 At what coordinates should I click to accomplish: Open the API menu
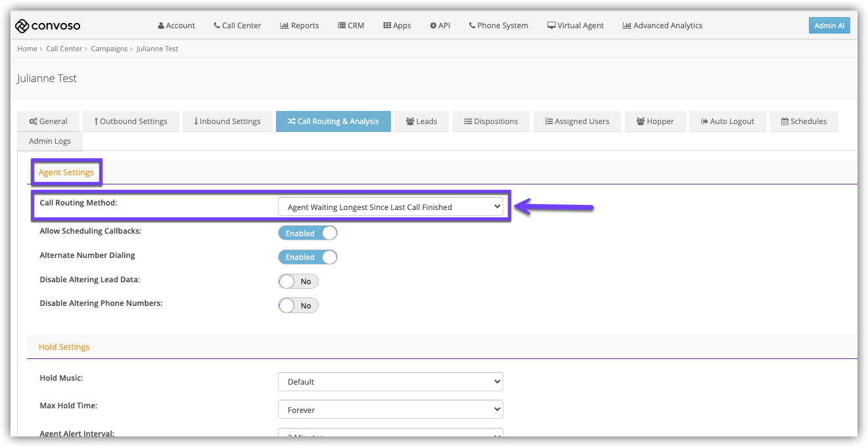point(440,26)
